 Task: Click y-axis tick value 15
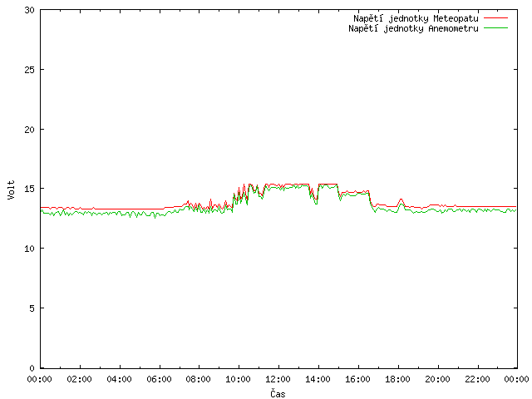point(30,189)
